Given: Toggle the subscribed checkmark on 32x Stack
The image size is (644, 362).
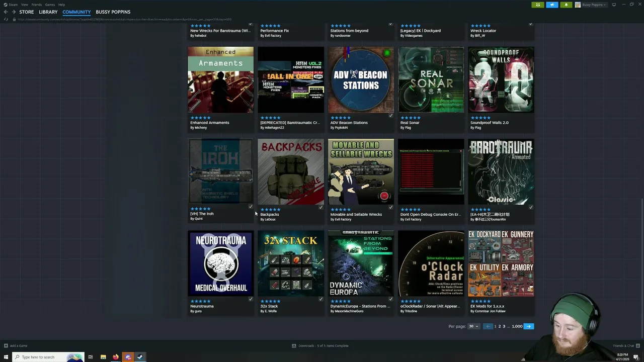Looking at the screenshot, I should [x=320, y=299].
